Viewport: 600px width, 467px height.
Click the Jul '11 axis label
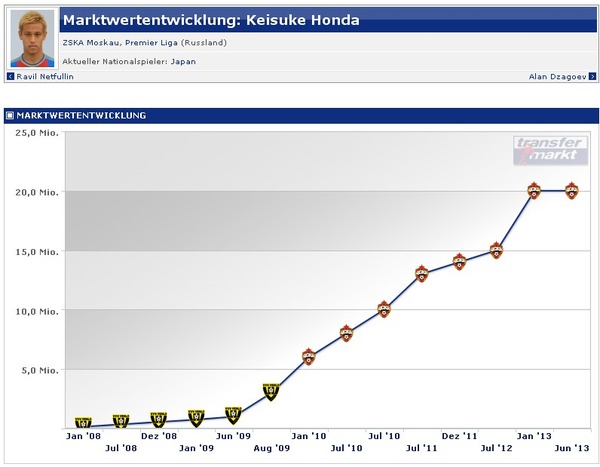pyautogui.click(x=421, y=448)
